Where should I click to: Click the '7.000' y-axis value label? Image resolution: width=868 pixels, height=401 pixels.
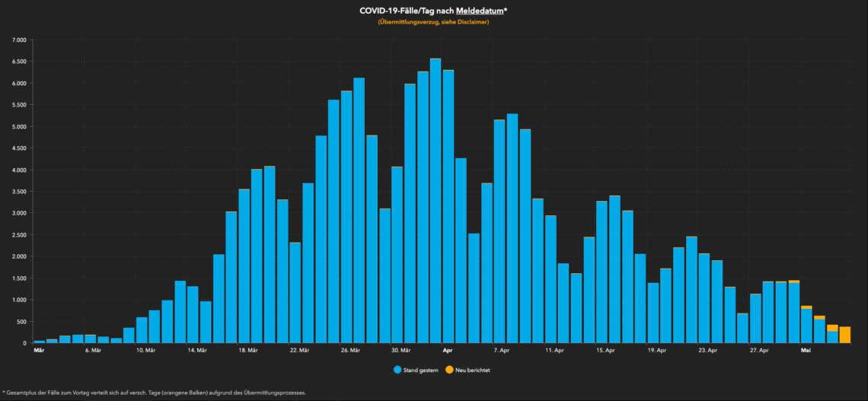pos(19,40)
